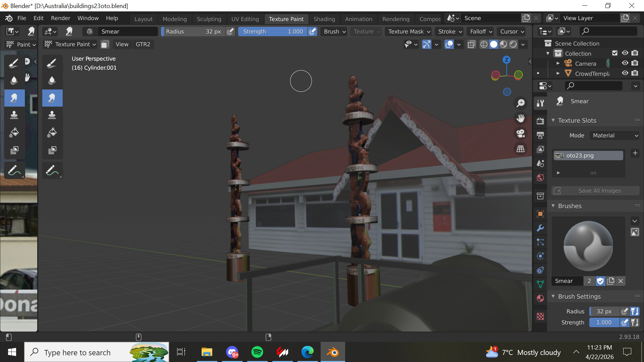Screen dimensions: 644x362
Task: Open the World properties tab
Action: 540,178
